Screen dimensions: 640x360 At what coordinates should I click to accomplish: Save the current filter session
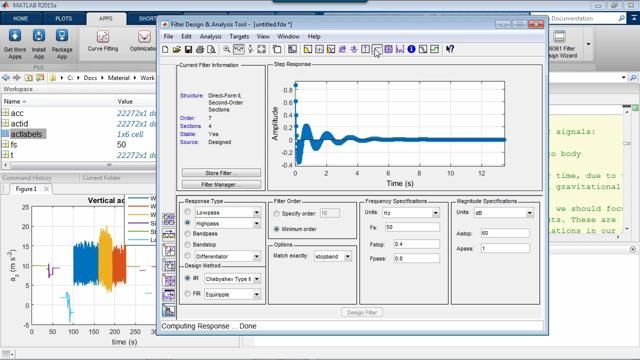(x=188, y=49)
